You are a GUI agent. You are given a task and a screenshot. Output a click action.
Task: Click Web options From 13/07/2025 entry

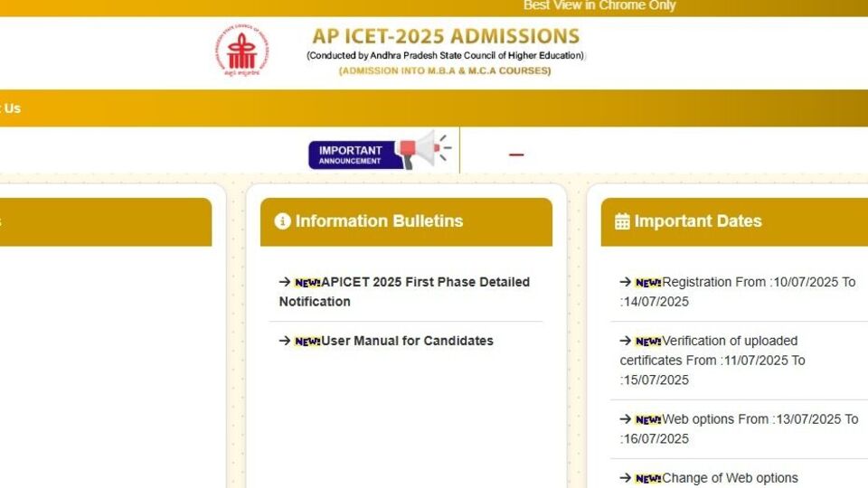739,428
